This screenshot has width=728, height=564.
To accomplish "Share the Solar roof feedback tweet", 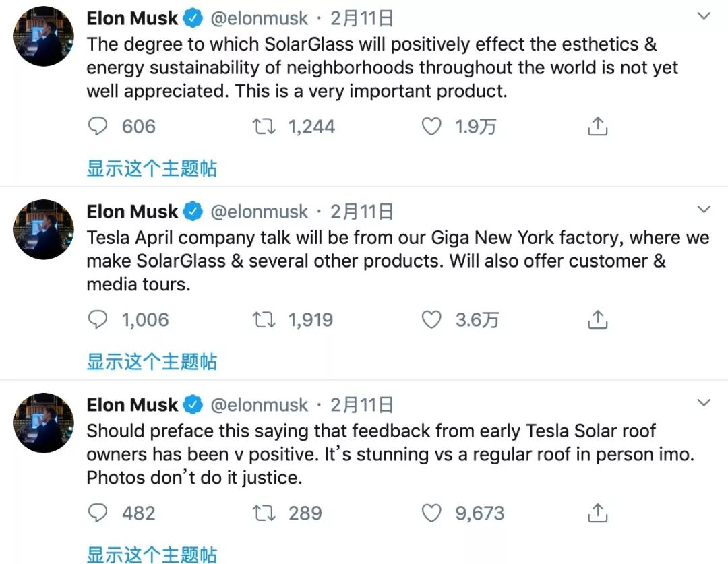I will coord(598,513).
